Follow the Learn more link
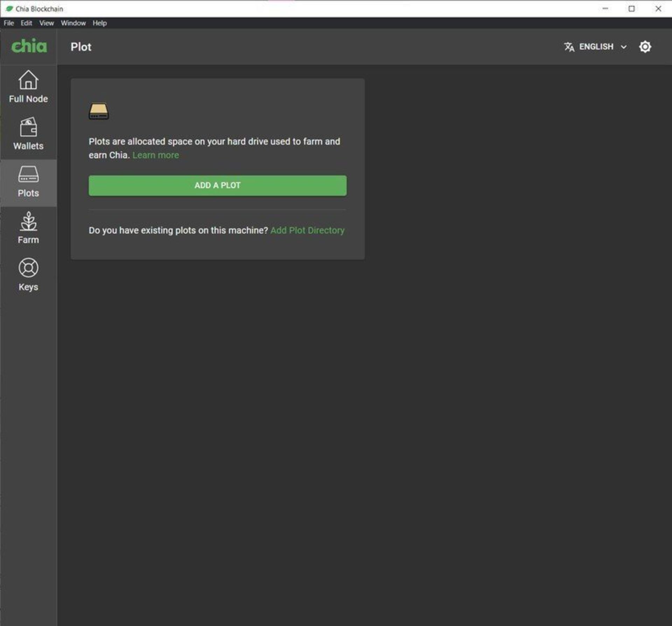The image size is (672, 626). click(x=155, y=155)
